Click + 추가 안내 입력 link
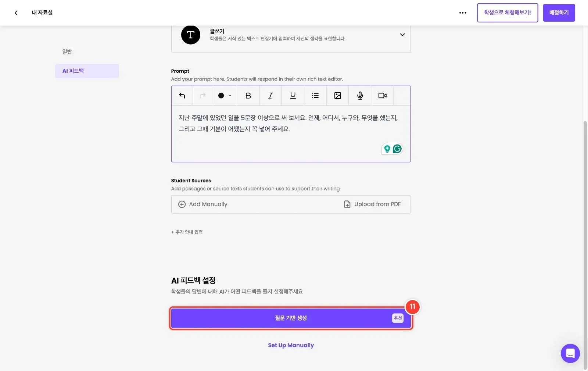 coord(187,232)
